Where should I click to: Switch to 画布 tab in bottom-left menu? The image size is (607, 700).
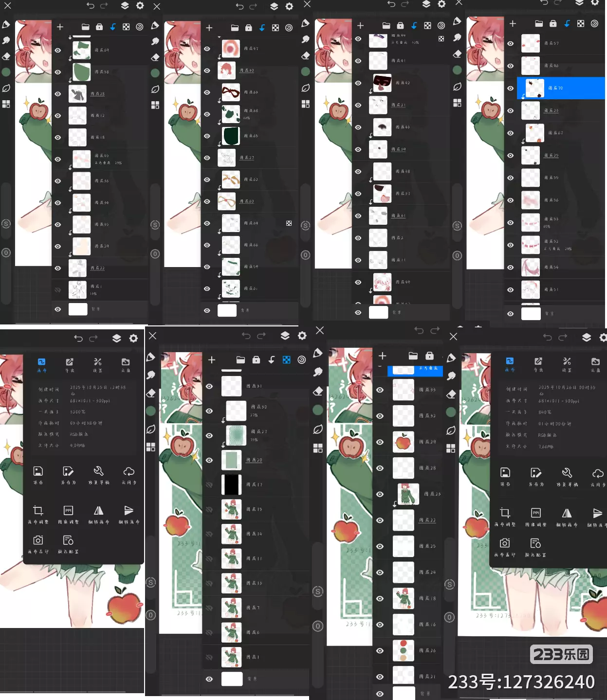[42, 365]
